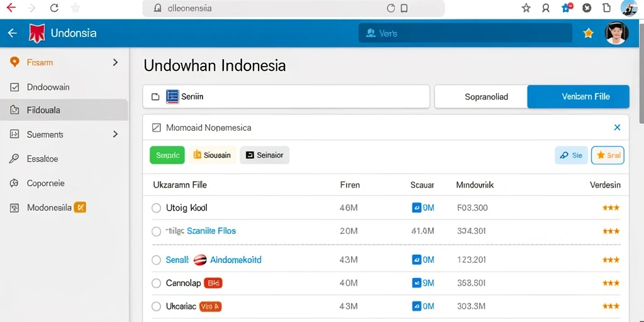
Task: Expand the Frsarm sidebar chevron
Action: [x=116, y=62]
